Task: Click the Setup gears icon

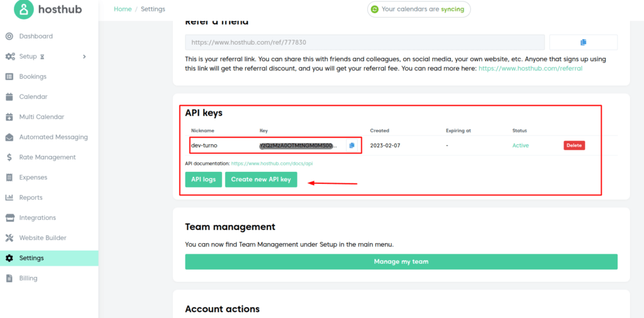Action: 10,57
